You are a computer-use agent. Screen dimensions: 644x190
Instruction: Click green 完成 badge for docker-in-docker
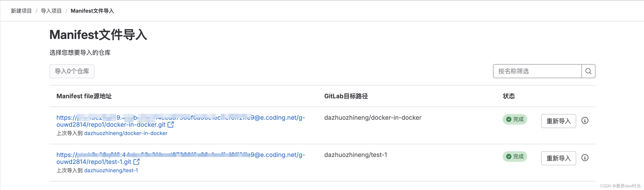(x=515, y=119)
